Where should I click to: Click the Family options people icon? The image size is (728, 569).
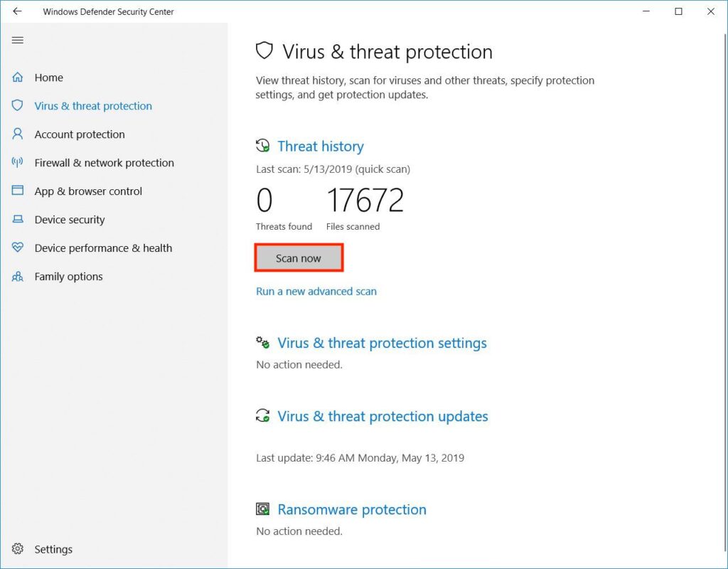[18, 277]
